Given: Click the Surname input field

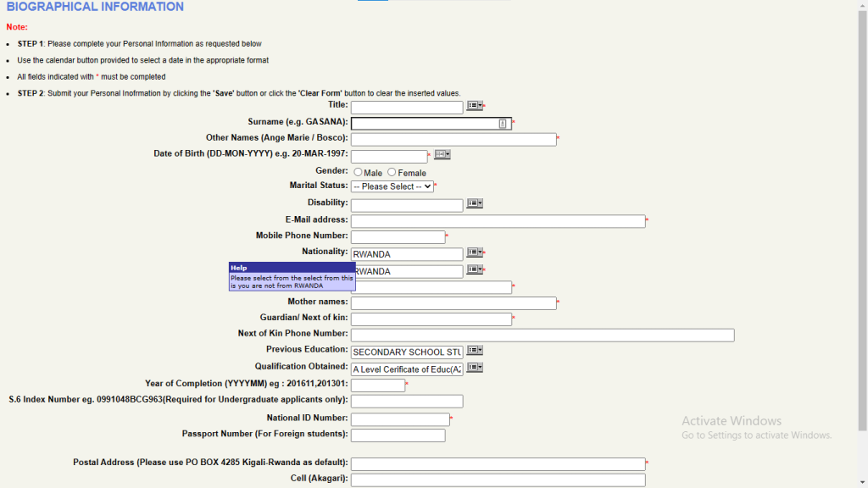Looking at the screenshot, I should (424, 123).
